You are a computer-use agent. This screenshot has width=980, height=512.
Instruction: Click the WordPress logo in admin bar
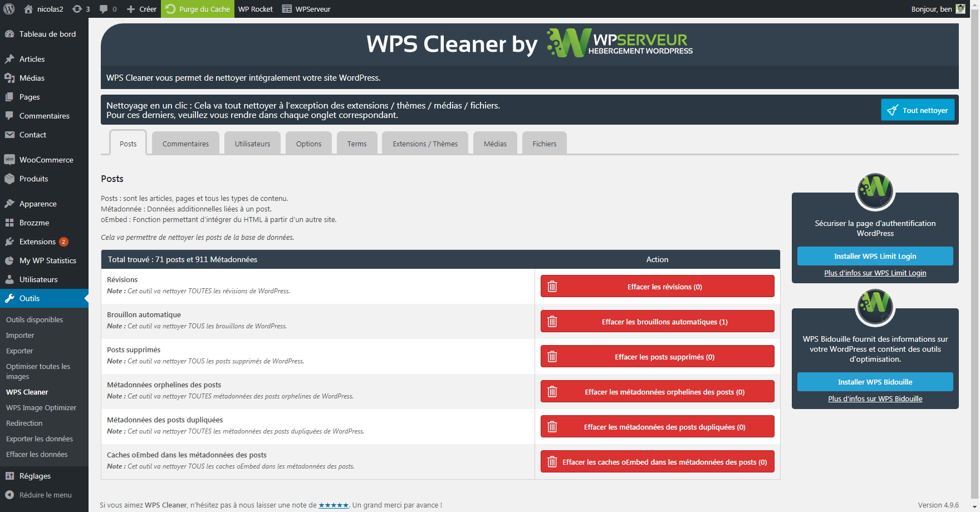tap(9, 9)
